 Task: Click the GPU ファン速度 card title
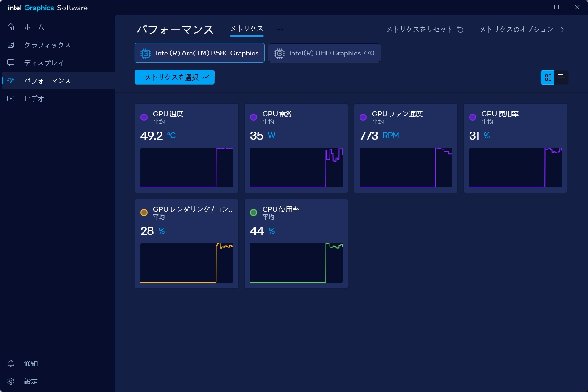[397, 114]
